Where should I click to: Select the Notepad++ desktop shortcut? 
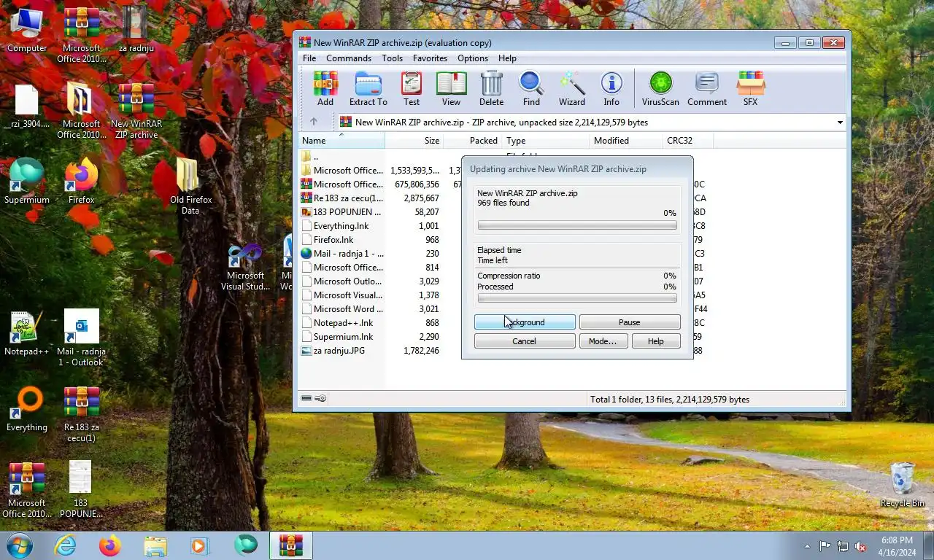(x=27, y=334)
